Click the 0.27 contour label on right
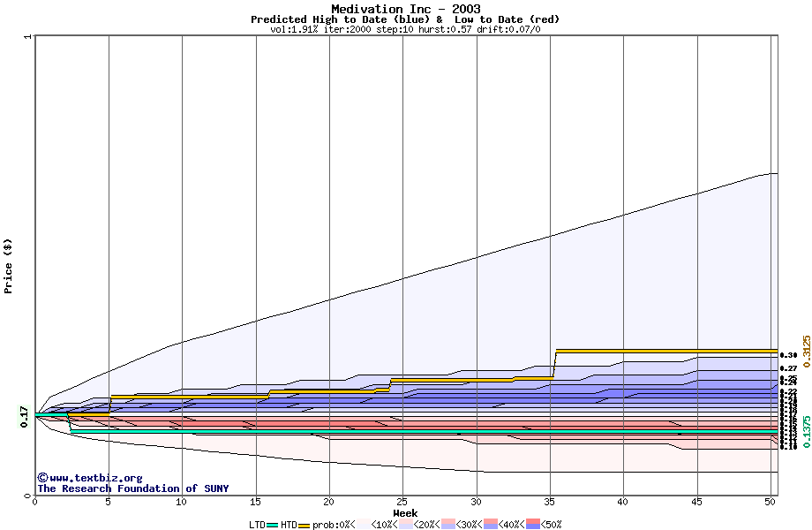Viewport: 812px width, 530px height. pyautogui.click(x=789, y=368)
